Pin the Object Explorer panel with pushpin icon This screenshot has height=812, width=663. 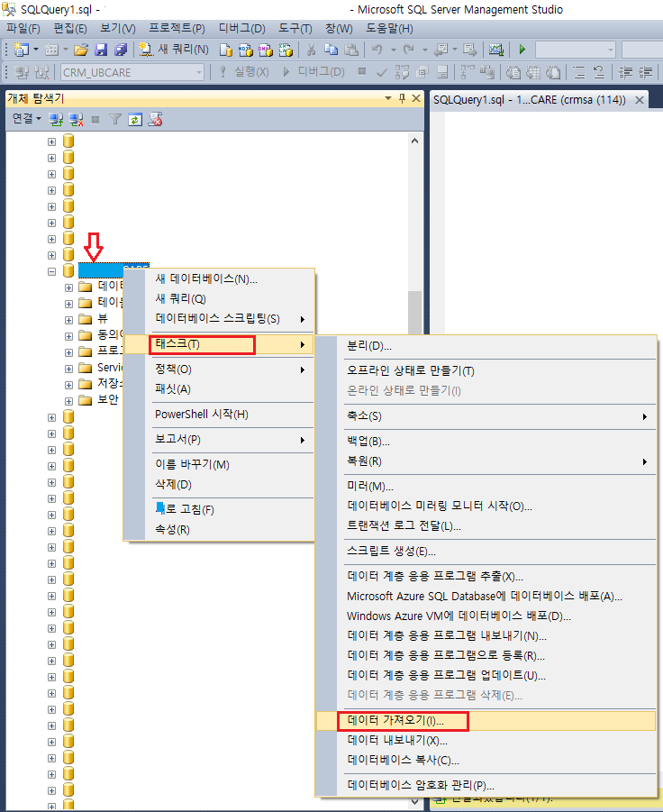pyautogui.click(x=401, y=97)
